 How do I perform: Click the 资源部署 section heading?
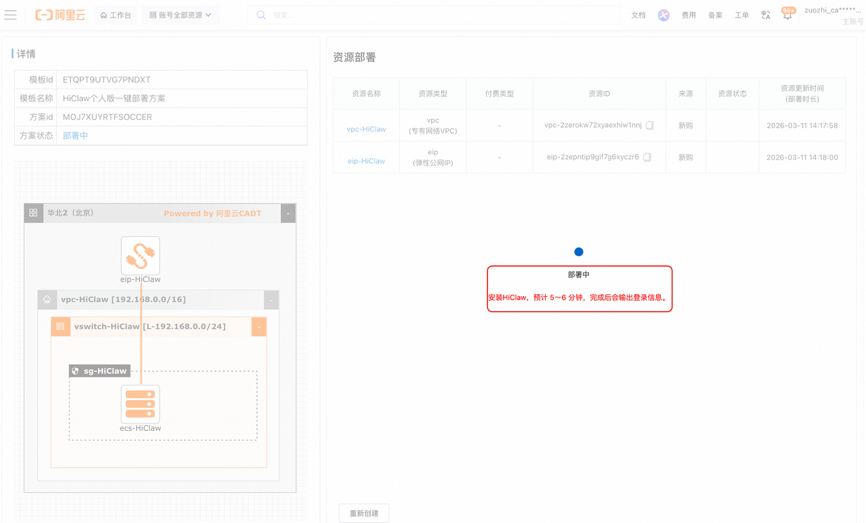click(x=354, y=57)
